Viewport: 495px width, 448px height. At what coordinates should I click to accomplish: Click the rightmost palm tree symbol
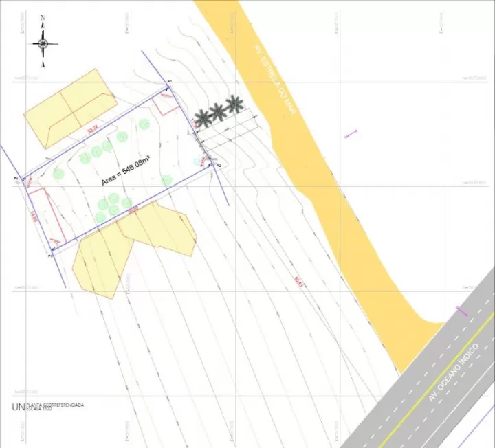[234, 104]
